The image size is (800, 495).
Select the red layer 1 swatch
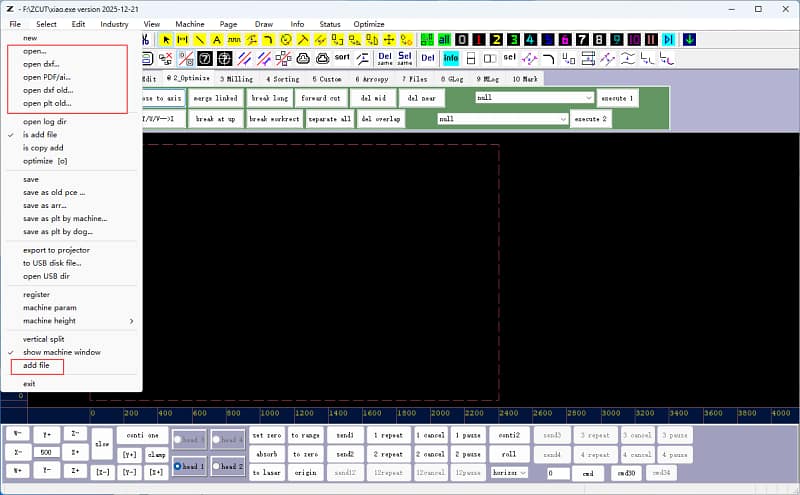tap(479, 39)
